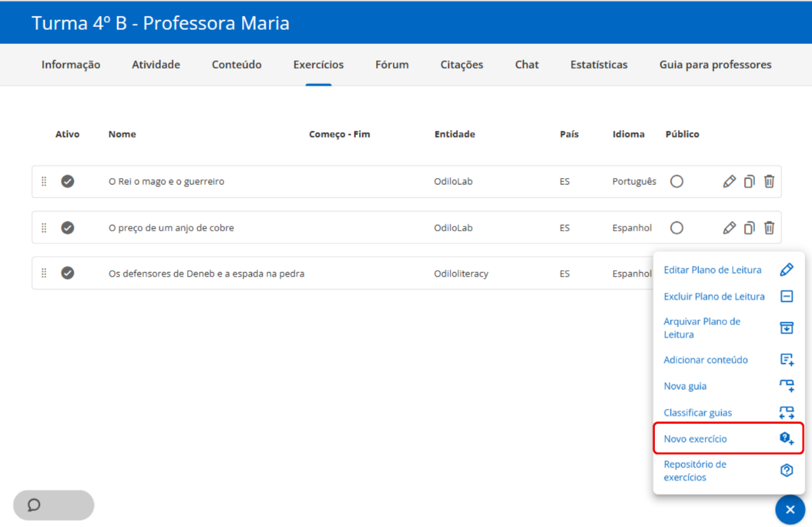Open the Informação tab
This screenshot has width=812, height=527.
point(71,64)
